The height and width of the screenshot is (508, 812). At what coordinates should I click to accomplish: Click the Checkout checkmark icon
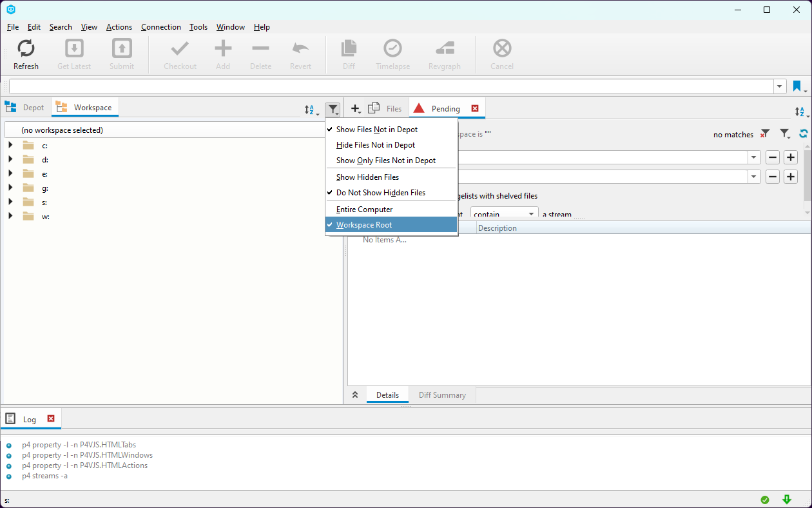pyautogui.click(x=180, y=48)
